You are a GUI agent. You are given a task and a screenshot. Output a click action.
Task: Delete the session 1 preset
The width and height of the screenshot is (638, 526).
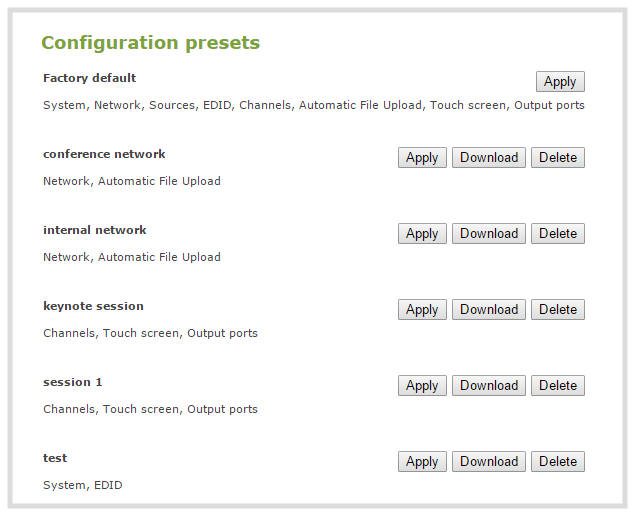pos(558,386)
